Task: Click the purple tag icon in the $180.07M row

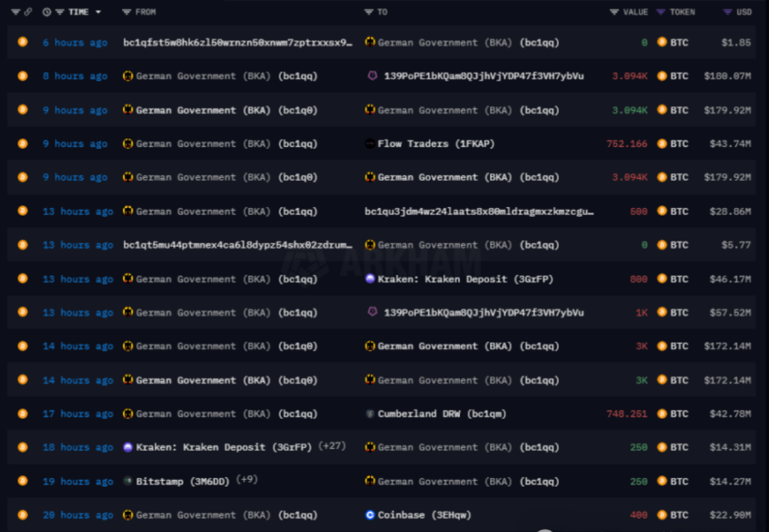Action: pyautogui.click(x=372, y=75)
